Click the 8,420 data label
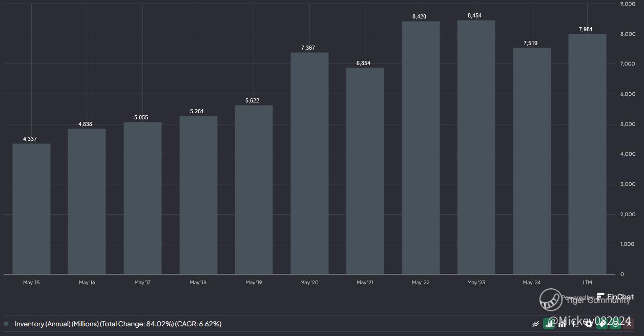The height and width of the screenshot is (336, 644). [419, 16]
